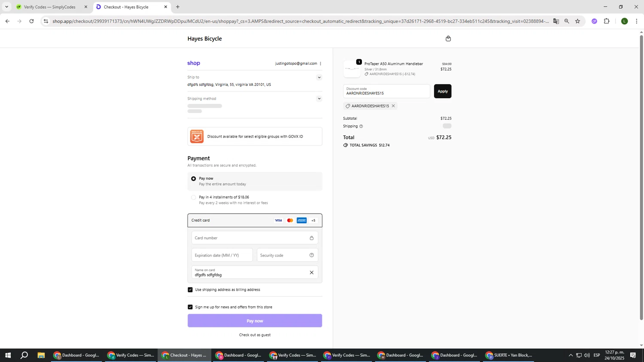This screenshot has width=644, height=362.
Task: View site information icon in address bar
Action: (46, 21)
